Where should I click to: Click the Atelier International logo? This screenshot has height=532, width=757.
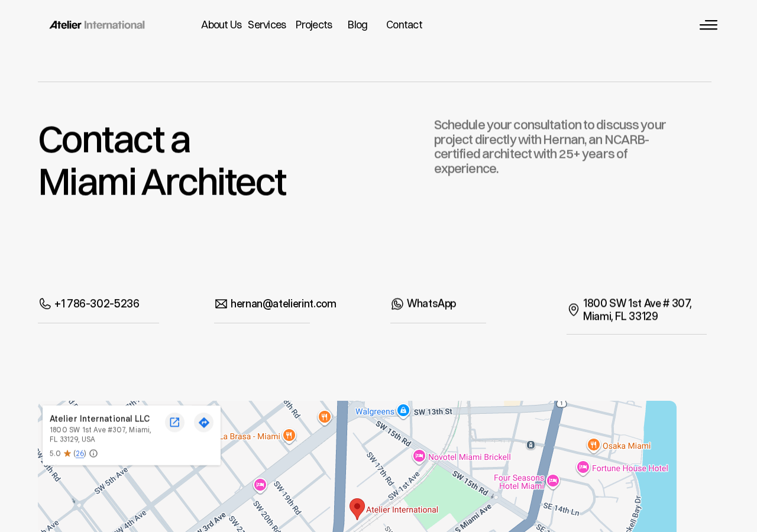coord(97,25)
